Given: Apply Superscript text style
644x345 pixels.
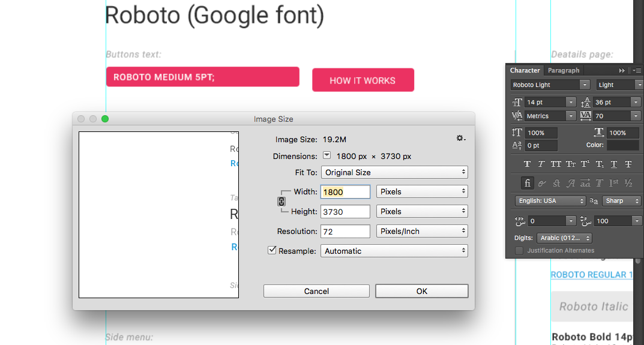Looking at the screenshot, I should [585, 164].
